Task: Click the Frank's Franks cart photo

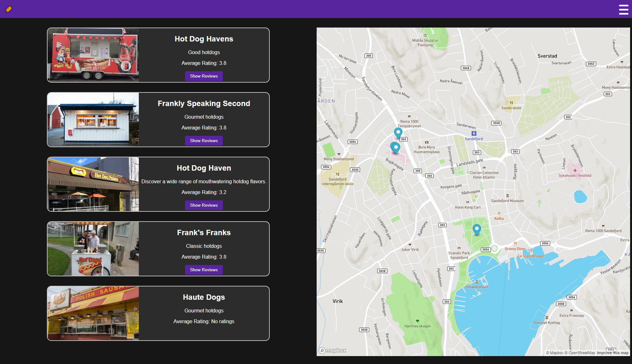Action: 93,249
